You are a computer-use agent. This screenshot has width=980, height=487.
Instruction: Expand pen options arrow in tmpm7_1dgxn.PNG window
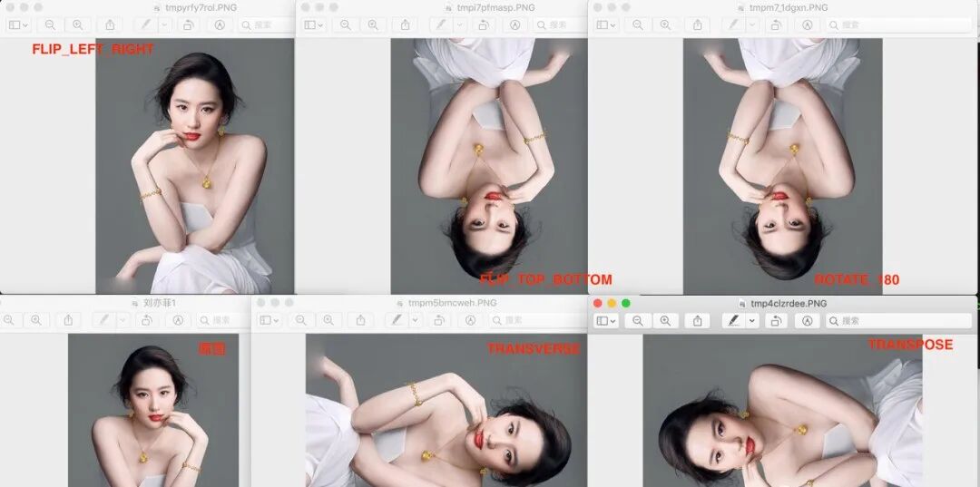coord(752,25)
